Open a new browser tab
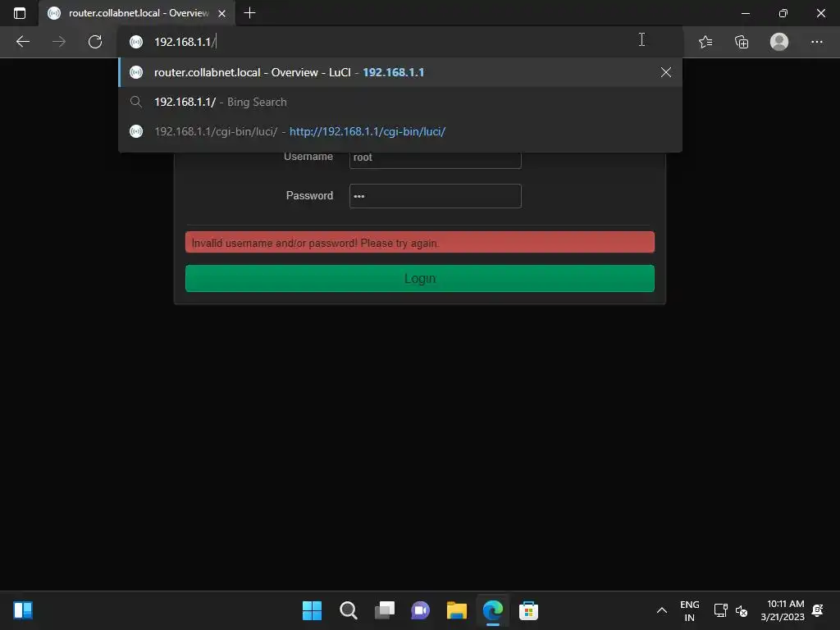 249,13
